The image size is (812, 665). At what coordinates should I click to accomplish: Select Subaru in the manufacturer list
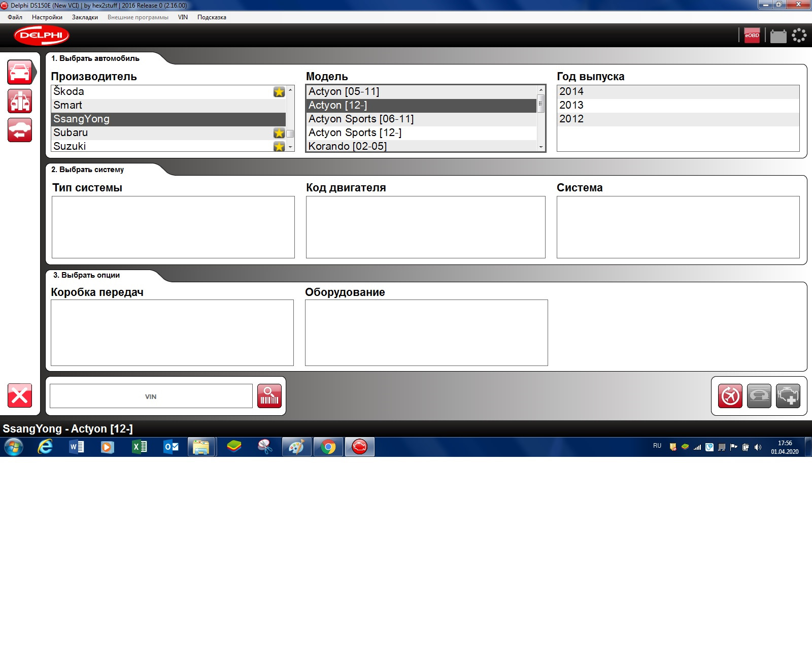pyautogui.click(x=168, y=133)
